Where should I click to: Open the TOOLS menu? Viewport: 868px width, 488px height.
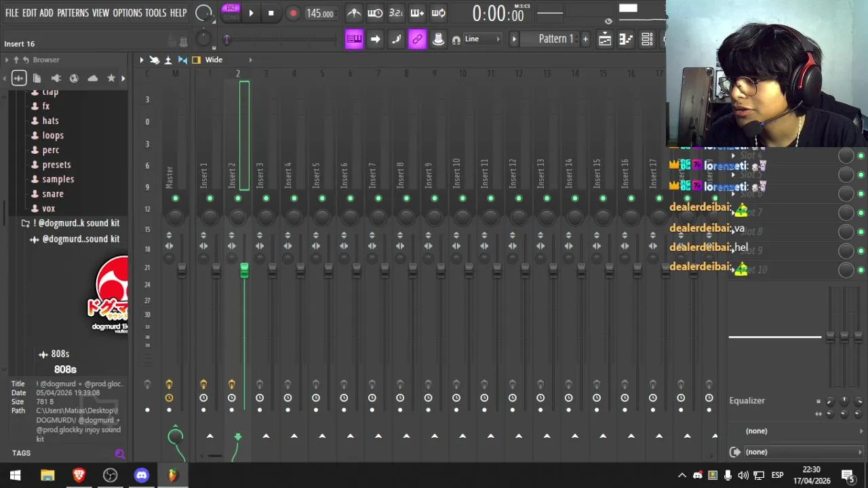point(155,13)
